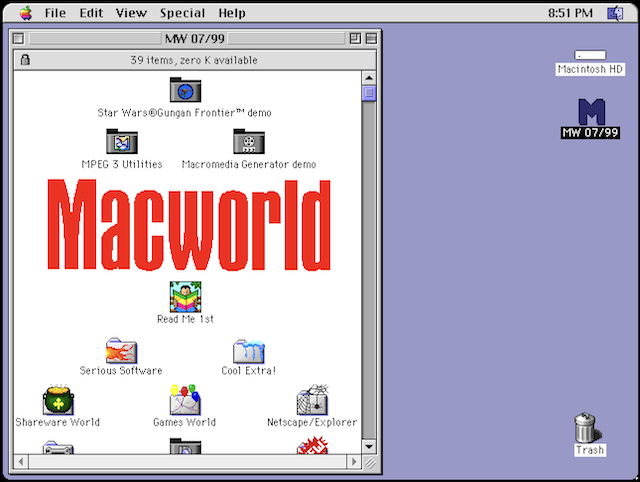The width and height of the screenshot is (640, 482).
Task: Open the View menu
Action: [x=131, y=13]
